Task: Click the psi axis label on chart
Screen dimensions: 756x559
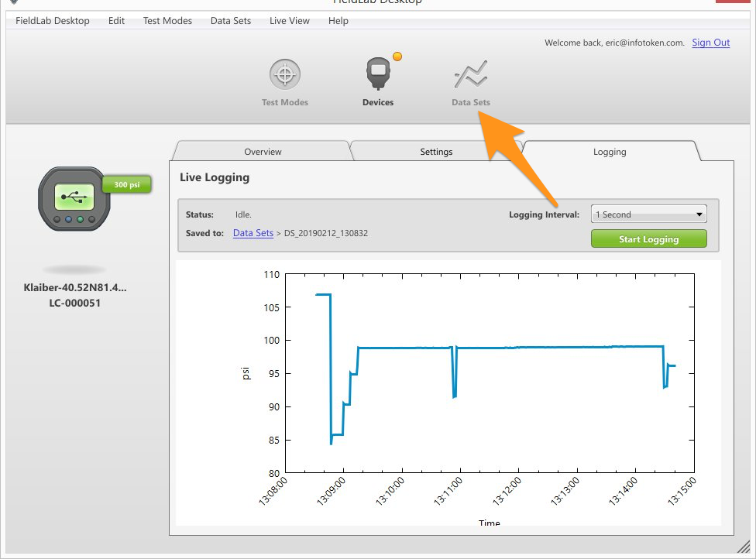Action: (x=246, y=373)
